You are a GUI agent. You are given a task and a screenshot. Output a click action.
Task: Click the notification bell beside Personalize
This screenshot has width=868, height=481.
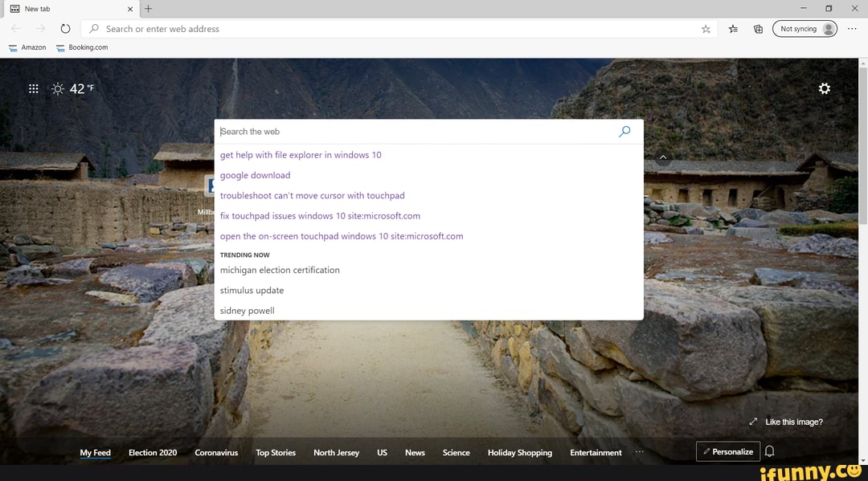tap(769, 451)
